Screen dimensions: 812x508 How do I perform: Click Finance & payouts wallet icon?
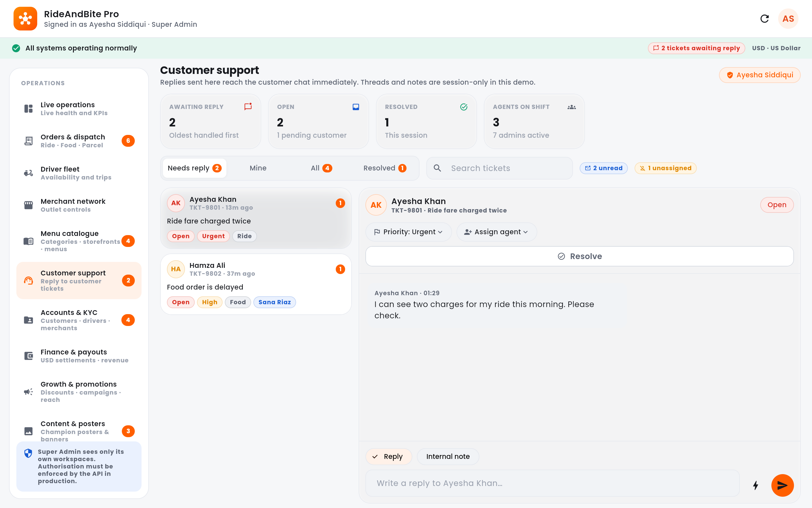click(28, 356)
